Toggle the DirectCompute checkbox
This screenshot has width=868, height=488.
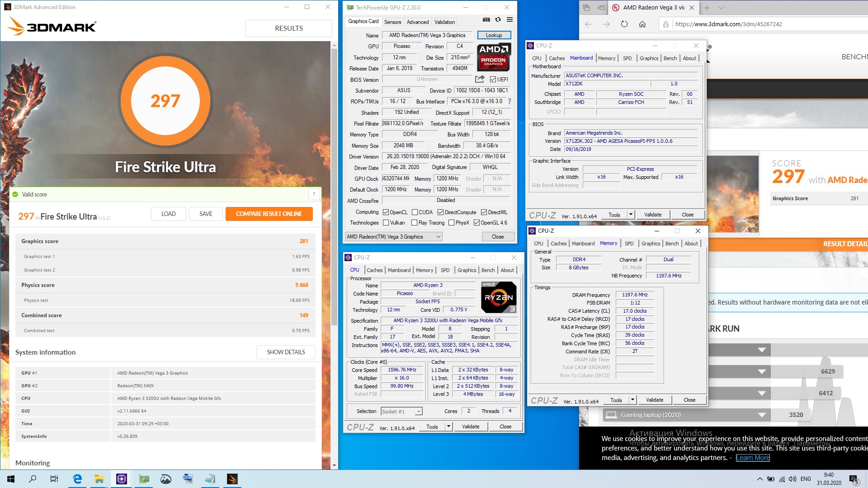coord(440,212)
